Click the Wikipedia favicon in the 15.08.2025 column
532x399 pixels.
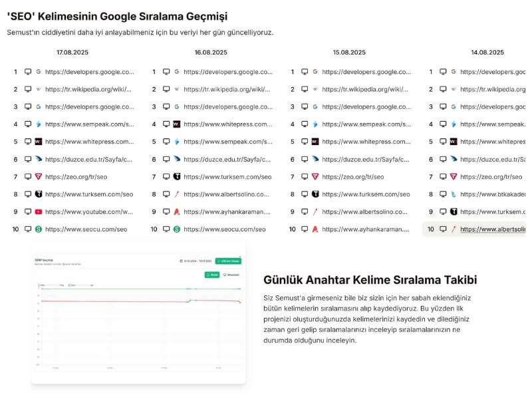[315, 89]
